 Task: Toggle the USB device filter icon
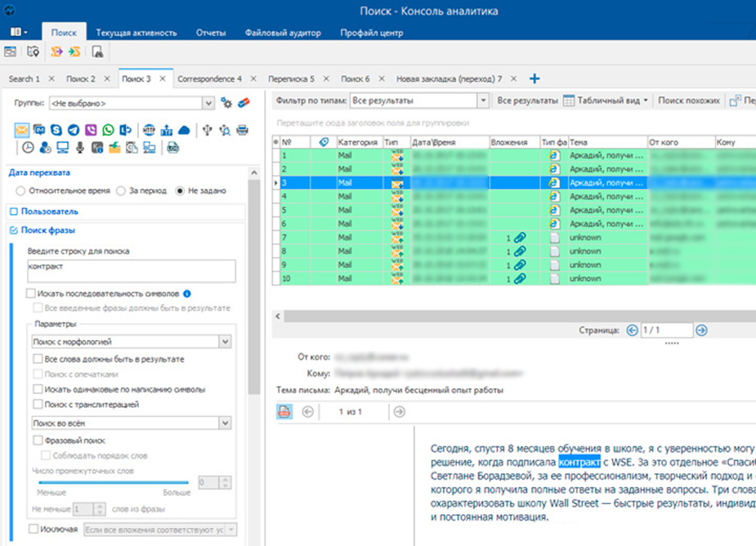tap(208, 130)
